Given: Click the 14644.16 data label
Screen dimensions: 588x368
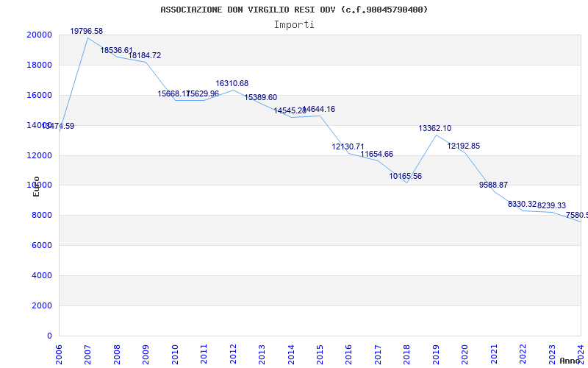Looking at the screenshot, I should click(x=319, y=109).
